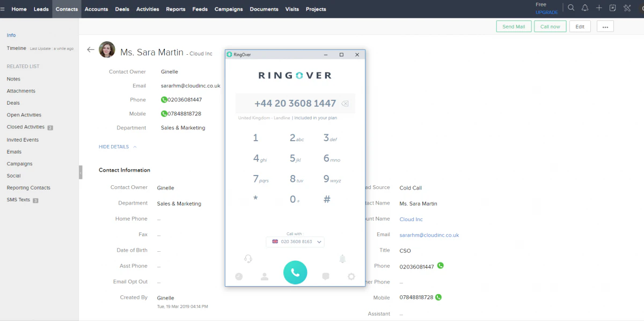644x321 pixels.
Task: Open RingOver messages chat icon
Action: (326, 276)
